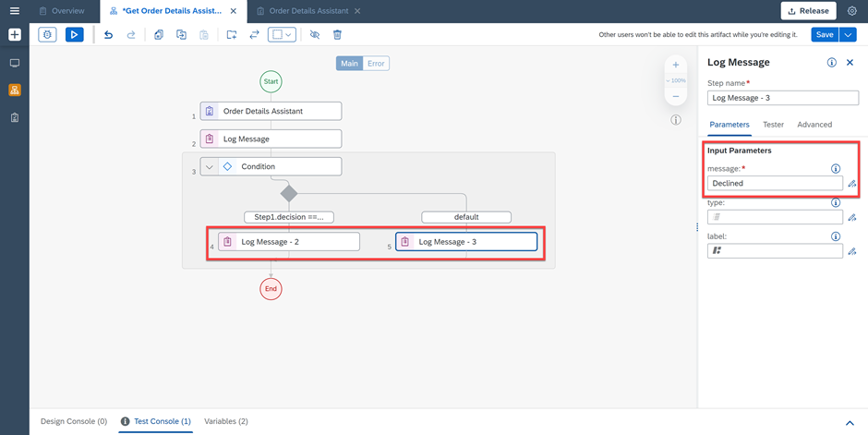Open the hamburger navigation menu
This screenshot has height=435, width=868.
15,11
